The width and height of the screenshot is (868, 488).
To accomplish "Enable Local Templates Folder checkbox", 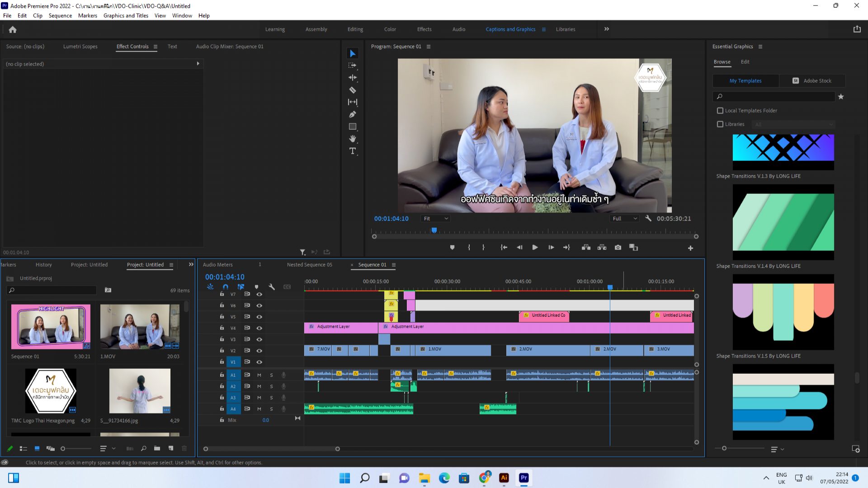I will pyautogui.click(x=720, y=111).
